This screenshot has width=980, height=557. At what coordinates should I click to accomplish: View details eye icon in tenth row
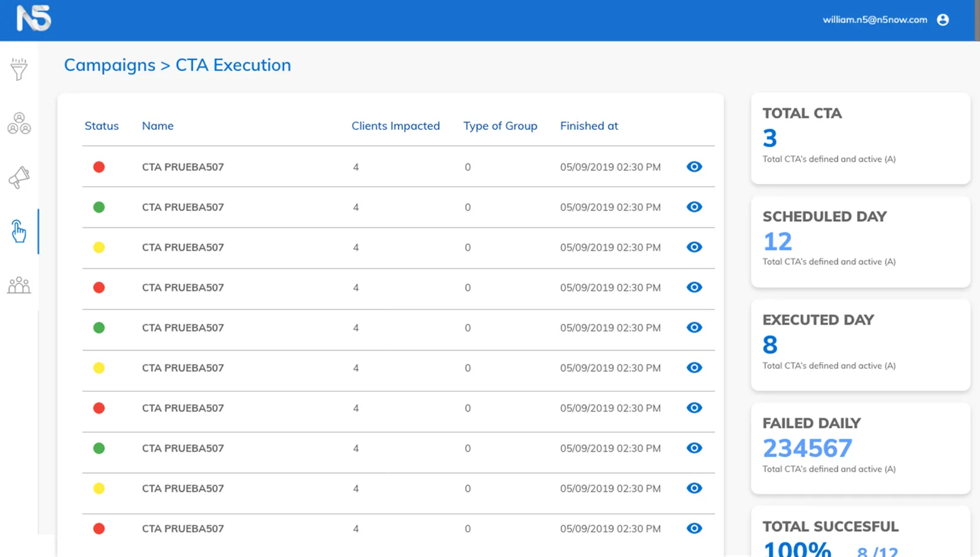(694, 528)
